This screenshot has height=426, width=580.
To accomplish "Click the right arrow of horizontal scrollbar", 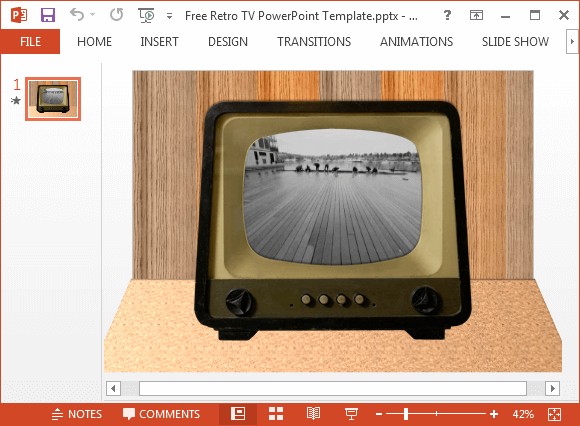I will 552,388.
